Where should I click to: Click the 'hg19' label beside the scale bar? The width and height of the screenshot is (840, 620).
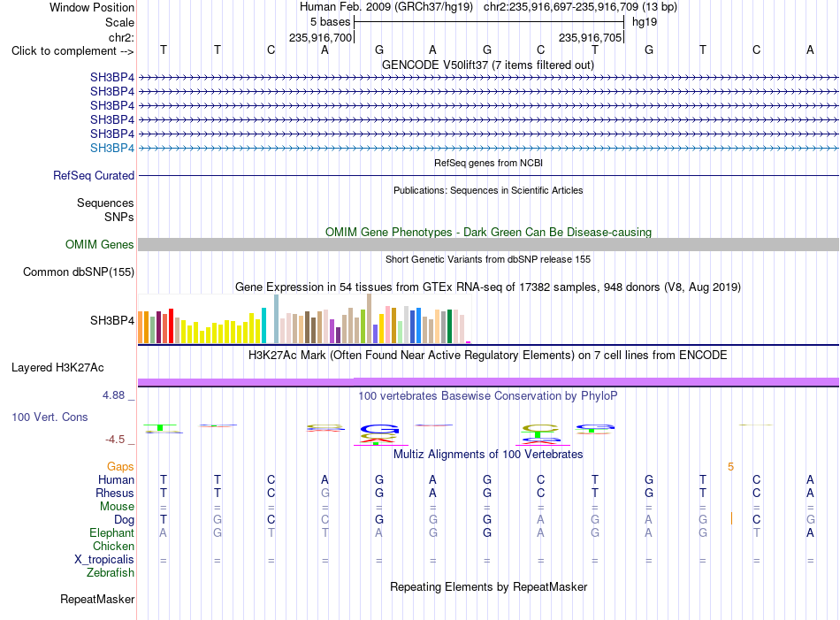645,22
